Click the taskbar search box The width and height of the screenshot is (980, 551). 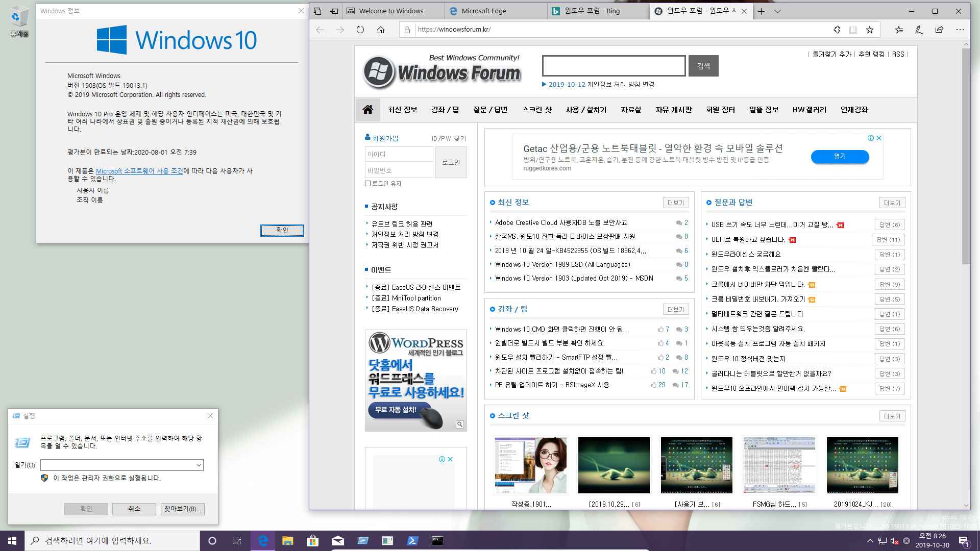[112, 541]
